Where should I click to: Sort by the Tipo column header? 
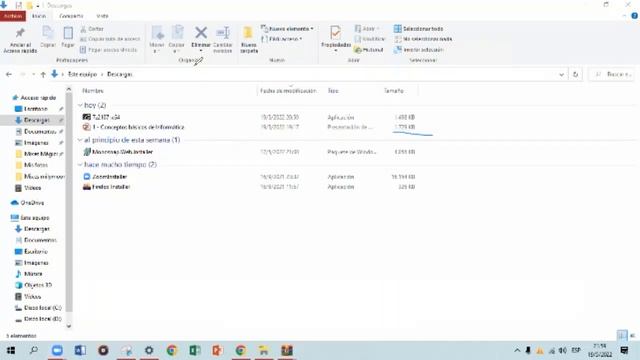[333, 91]
